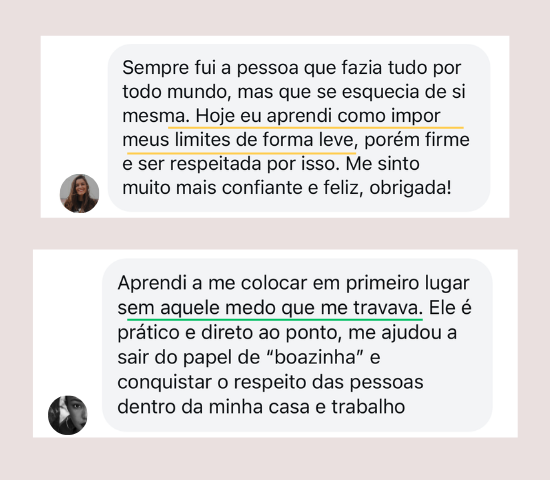
Task: Select the first testimonial message bubble
Action: tap(299, 128)
